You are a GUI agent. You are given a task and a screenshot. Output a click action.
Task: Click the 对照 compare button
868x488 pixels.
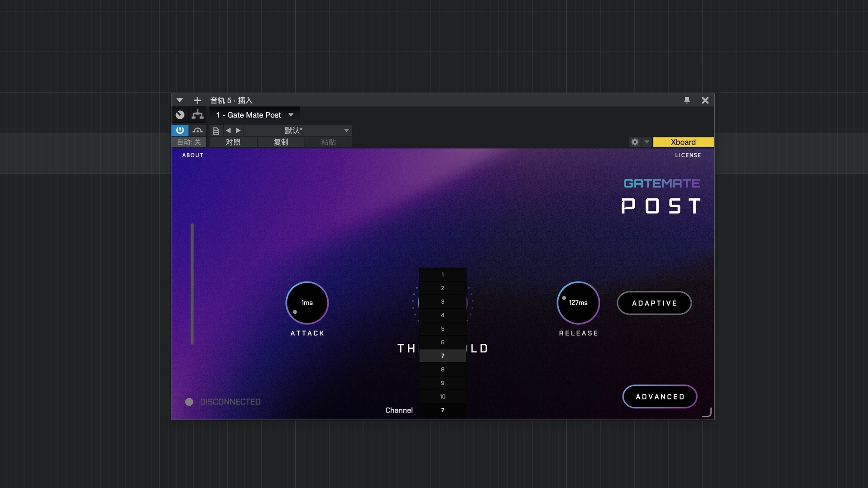click(x=233, y=142)
